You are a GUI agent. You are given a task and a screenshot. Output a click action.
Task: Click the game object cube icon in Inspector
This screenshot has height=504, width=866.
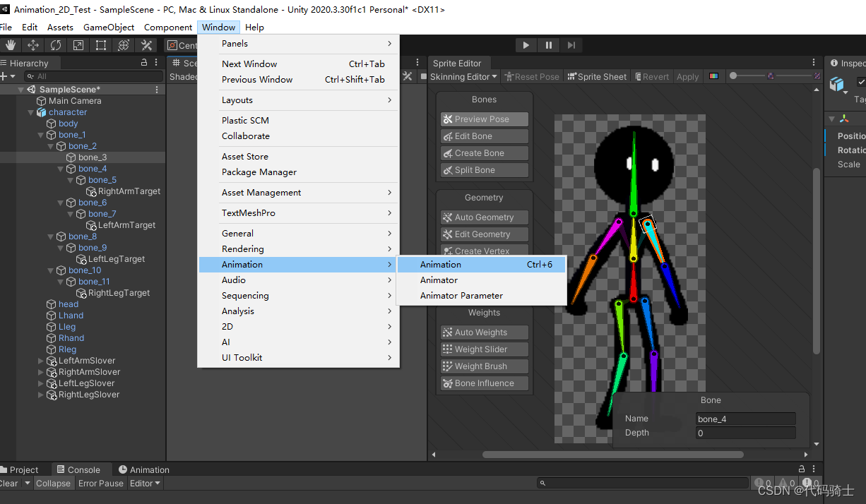click(836, 85)
